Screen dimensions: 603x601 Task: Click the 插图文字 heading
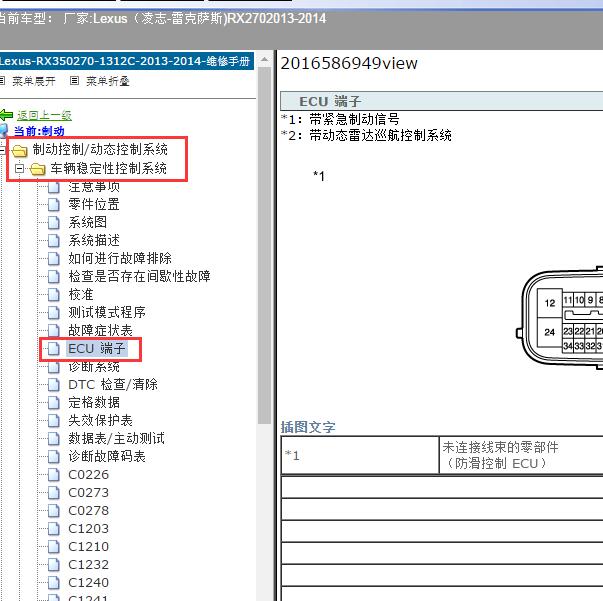[x=308, y=428]
